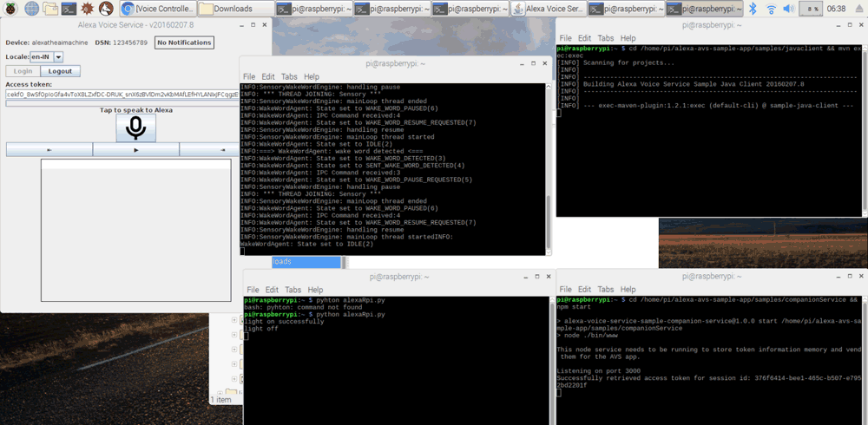Open File menu in the mvn exec terminal

(565, 38)
